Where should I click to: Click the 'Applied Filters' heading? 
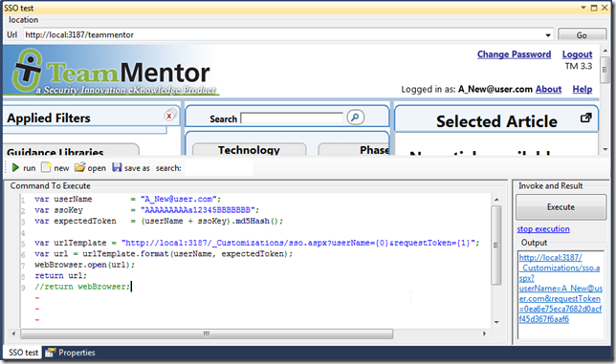49,118
